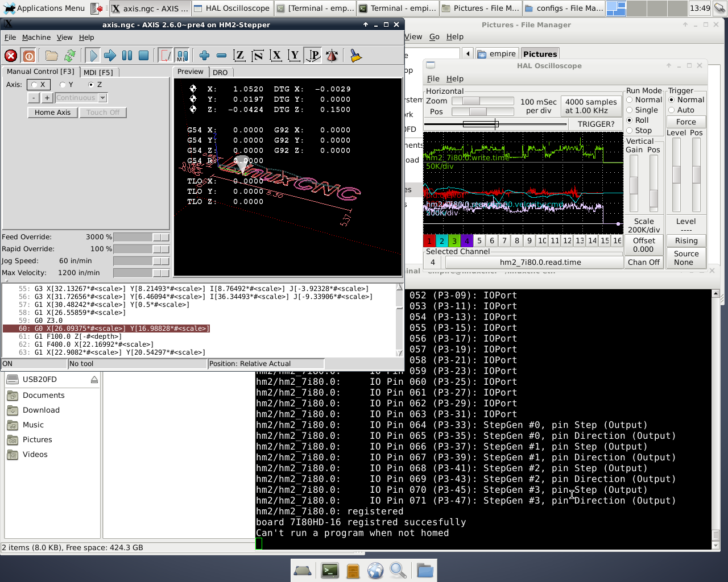Toggle the AXIS Emergency Stop button
The image size is (728, 582).
point(11,56)
